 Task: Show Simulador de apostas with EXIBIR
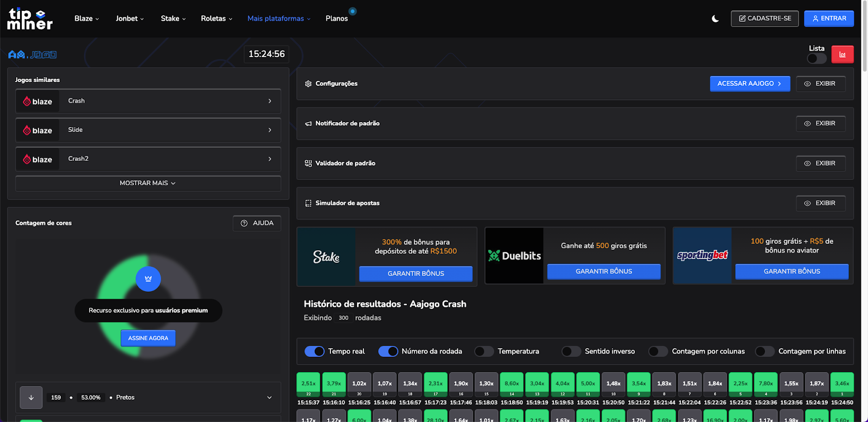(x=821, y=203)
